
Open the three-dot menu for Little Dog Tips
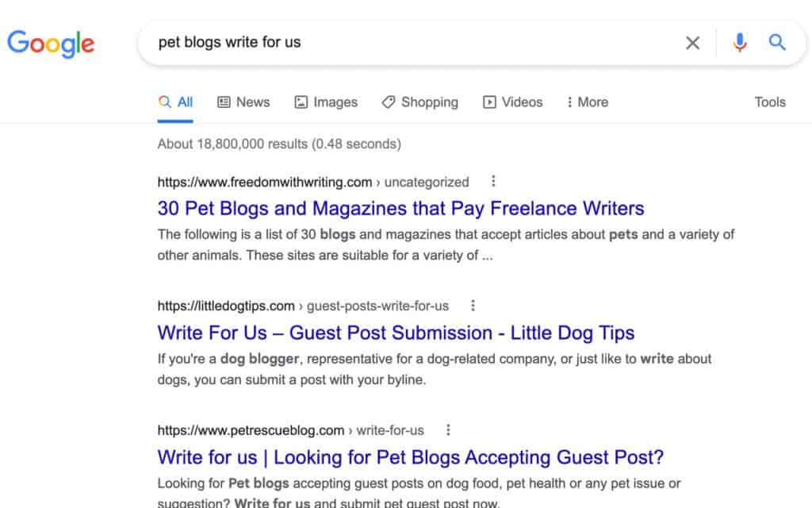click(x=473, y=306)
